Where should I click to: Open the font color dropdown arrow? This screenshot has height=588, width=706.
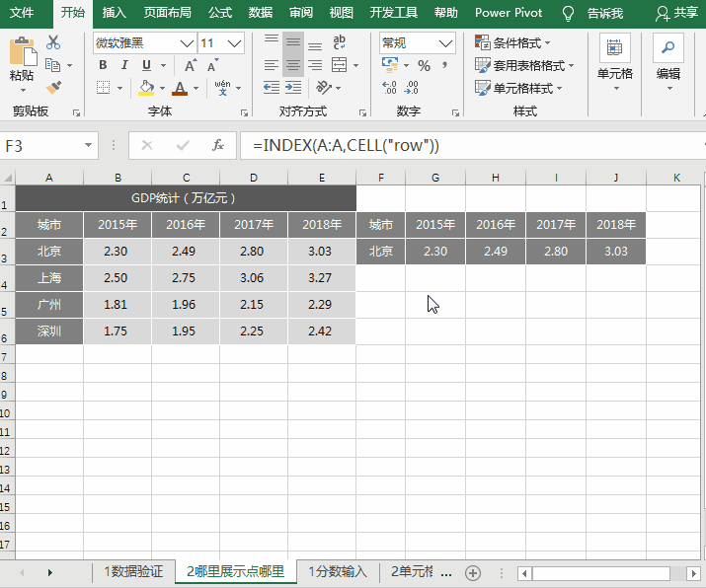pyautogui.click(x=196, y=88)
